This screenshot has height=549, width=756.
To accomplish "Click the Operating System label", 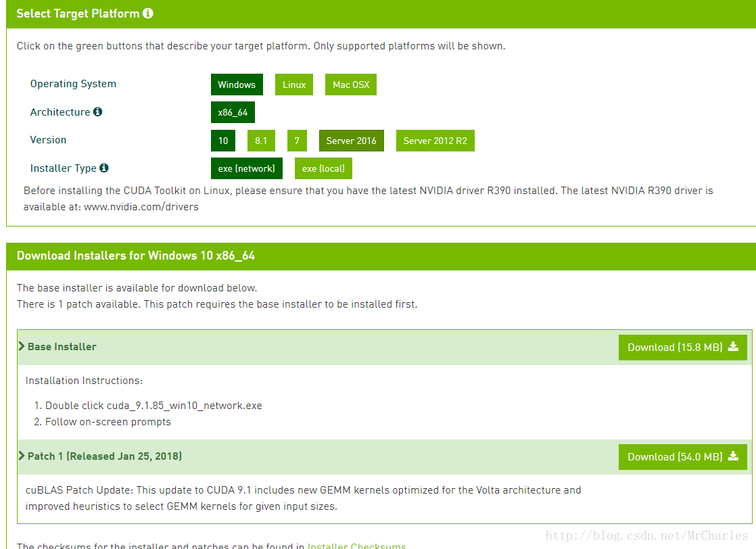I will pyautogui.click(x=73, y=84).
